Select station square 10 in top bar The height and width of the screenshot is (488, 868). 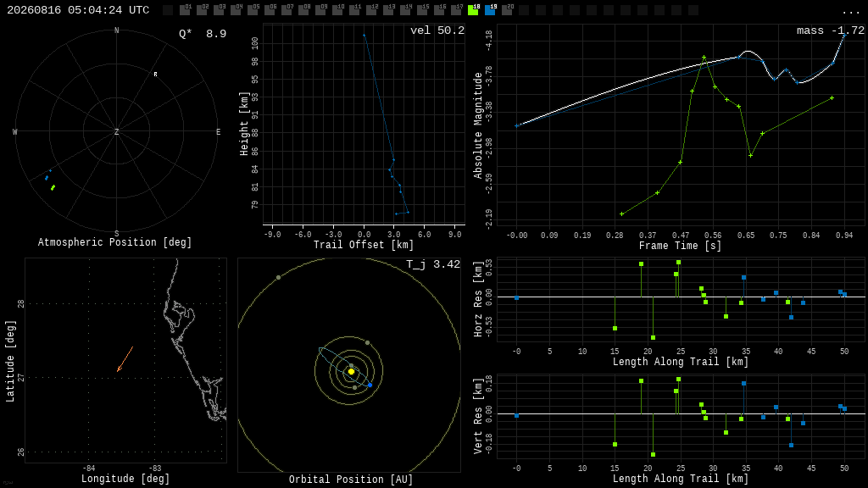pyautogui.click(x=337, y=10)
